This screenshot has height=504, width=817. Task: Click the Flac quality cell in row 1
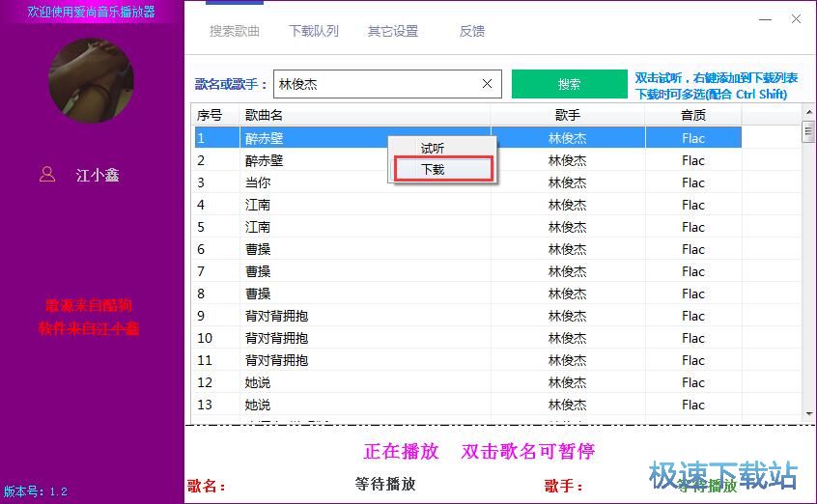click(x=693, y=138)
